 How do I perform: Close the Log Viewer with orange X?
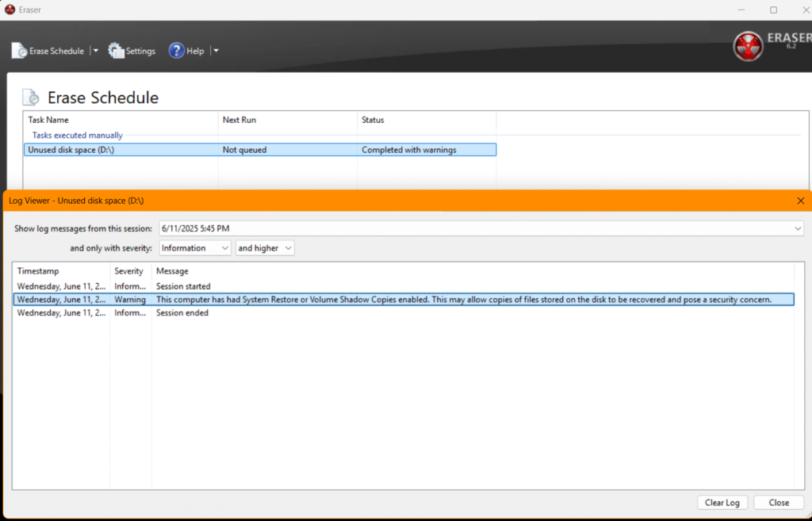point(801,201)
